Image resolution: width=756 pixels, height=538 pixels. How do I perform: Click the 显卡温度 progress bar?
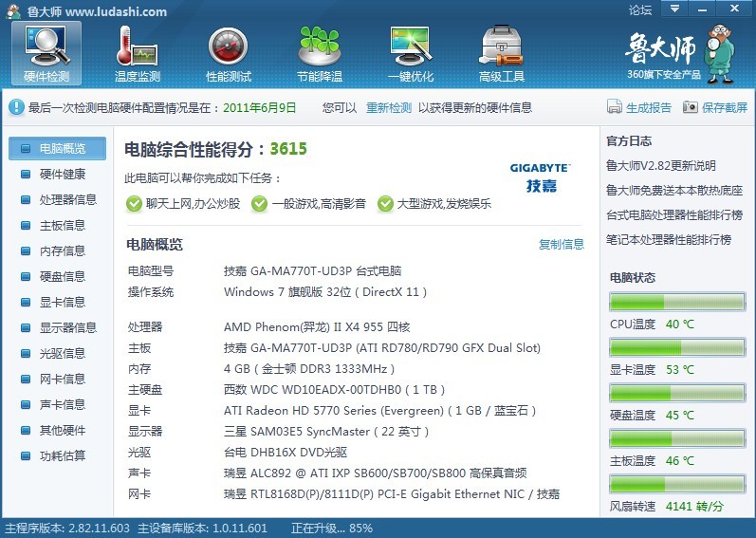[x=677, y=347]
